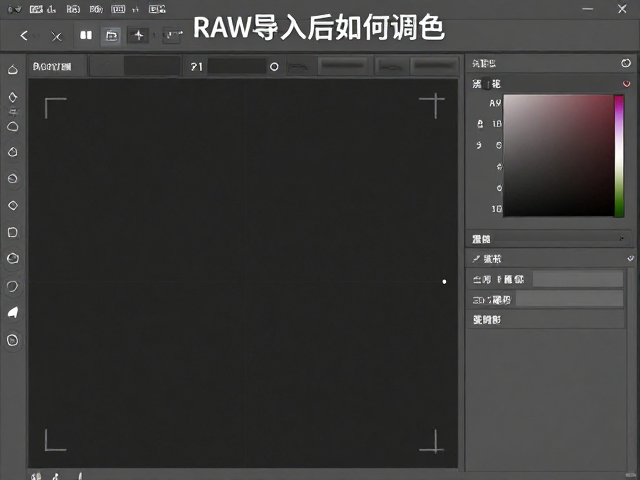Image resolution: width=640 pixels, height=480 pixels.
Task: Select the plus crosshair tool in top toolbar
Action: coord(138,36)
